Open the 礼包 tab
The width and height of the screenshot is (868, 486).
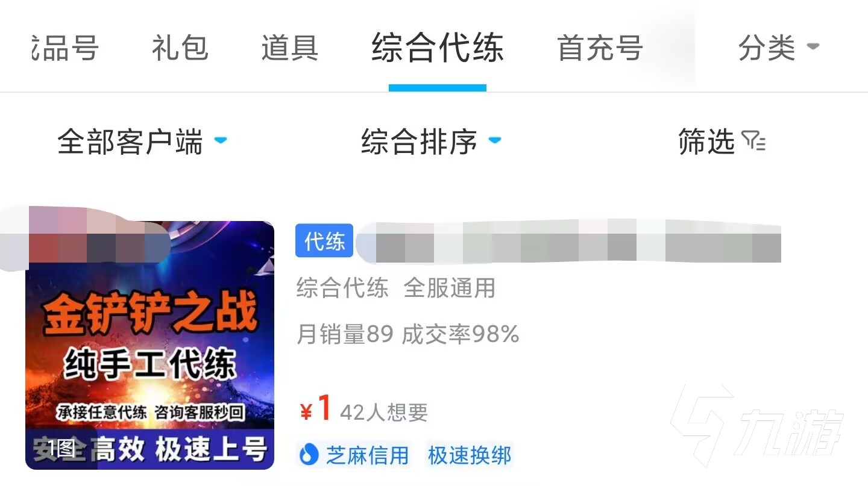click(x=180, y=48)
